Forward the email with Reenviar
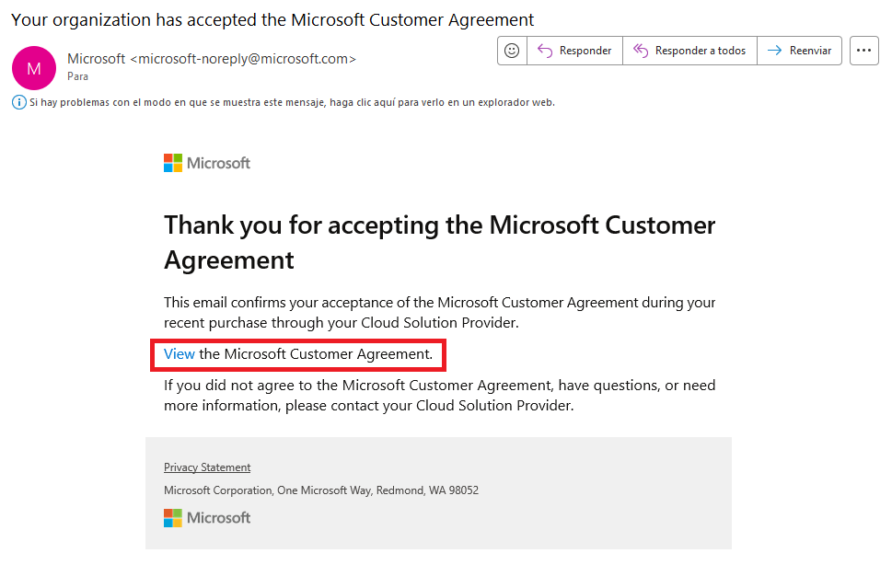The image size is (892, 588). click(x=799, y=51)
